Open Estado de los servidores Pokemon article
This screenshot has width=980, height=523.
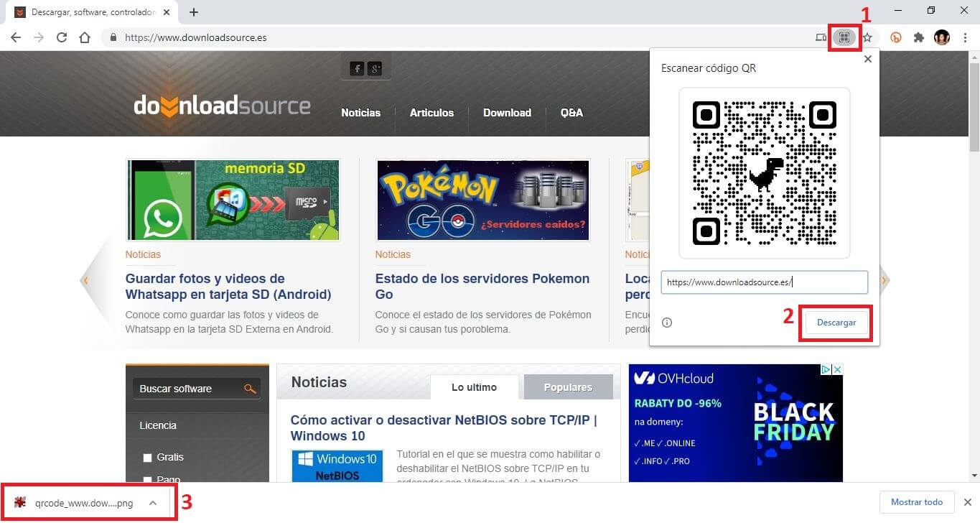pos(482,287)
